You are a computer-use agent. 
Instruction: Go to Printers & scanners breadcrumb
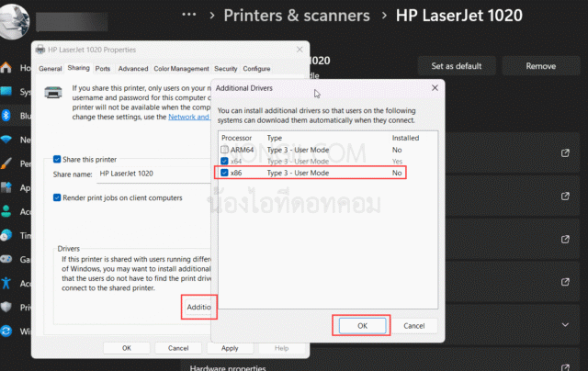coord(297,16)
